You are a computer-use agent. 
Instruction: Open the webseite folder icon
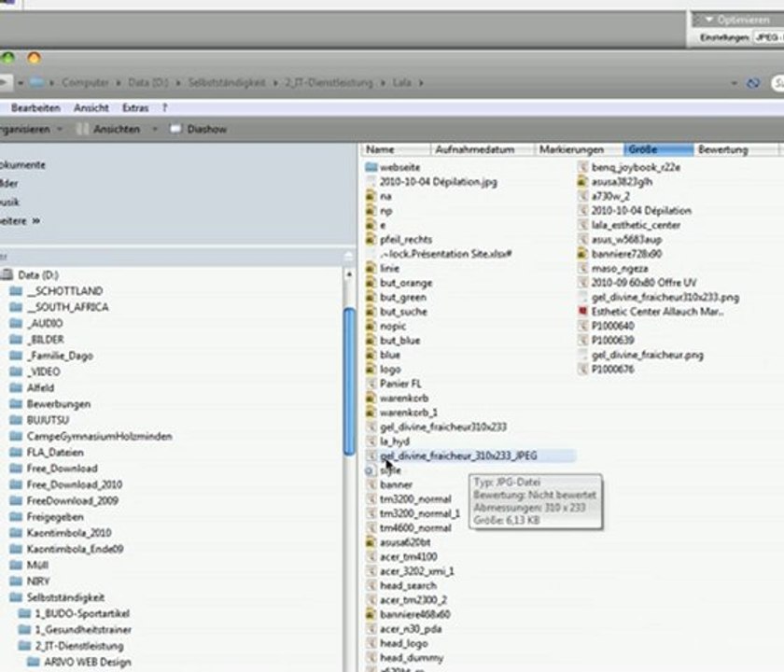(371, 167)
